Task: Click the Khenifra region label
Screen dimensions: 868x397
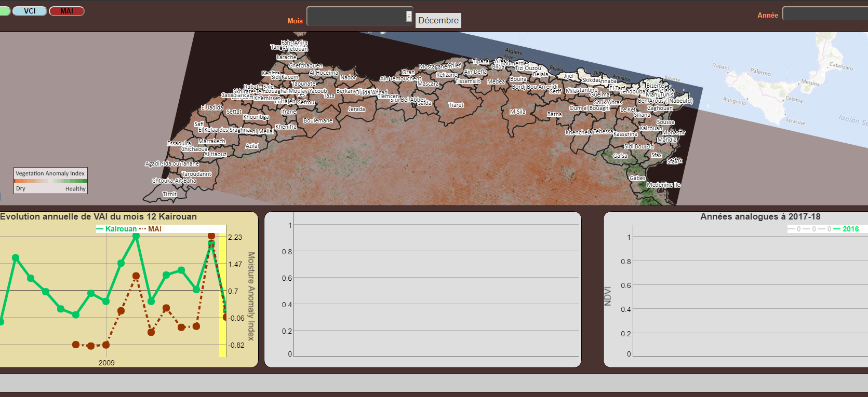Action: point(286,127)
